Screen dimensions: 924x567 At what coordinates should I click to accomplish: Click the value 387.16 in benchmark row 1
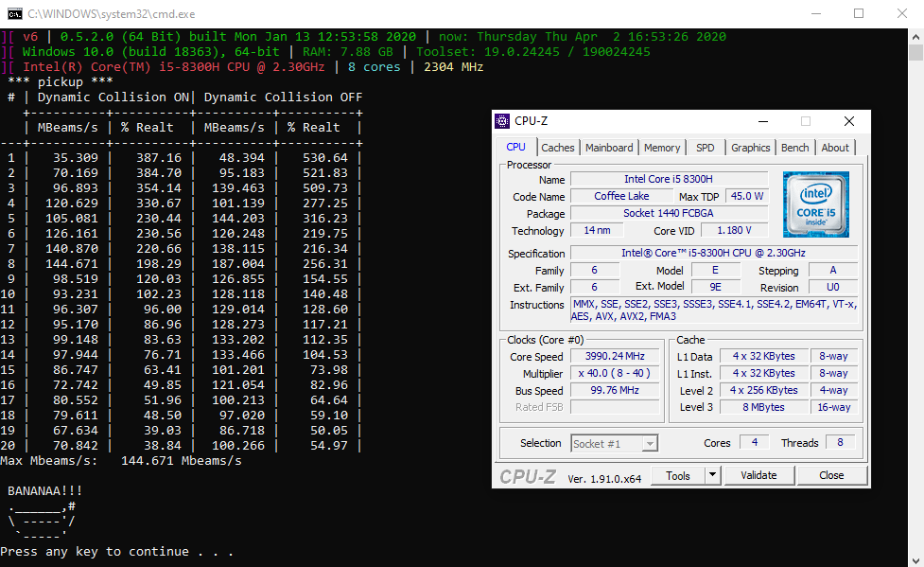pyautogui.click(x=159, y=157)
